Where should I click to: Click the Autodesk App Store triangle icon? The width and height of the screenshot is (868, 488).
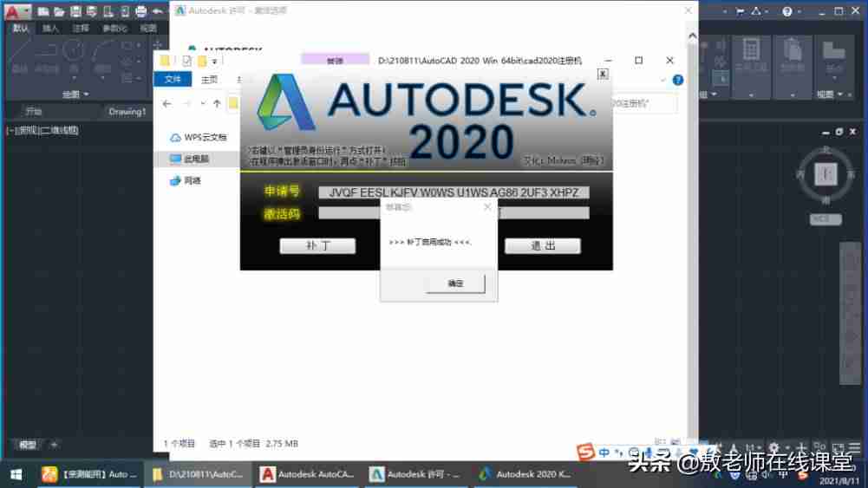(x=756, y=11)
